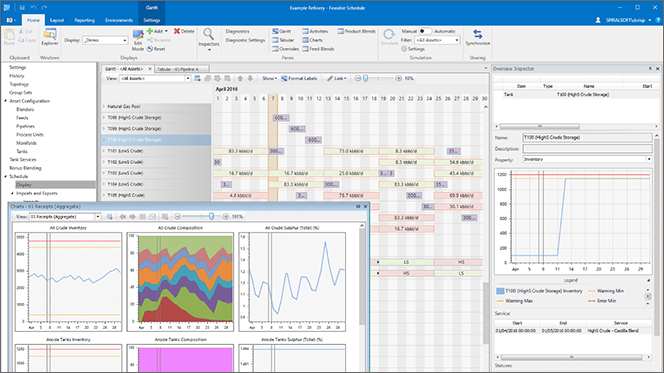Open the Overrides pane
This screenshot has width=664, height=373.
pyautogui.click(x=285, y=49)
